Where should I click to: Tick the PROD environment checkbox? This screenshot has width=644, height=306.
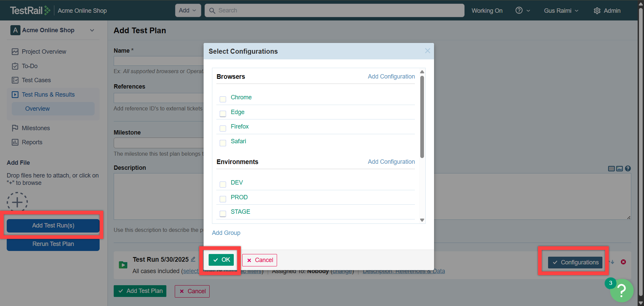click(x=223, y=199)
